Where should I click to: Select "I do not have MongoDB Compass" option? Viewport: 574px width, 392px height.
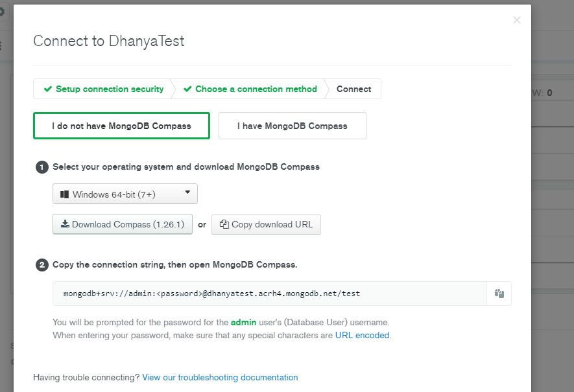[x=121, y=126]
